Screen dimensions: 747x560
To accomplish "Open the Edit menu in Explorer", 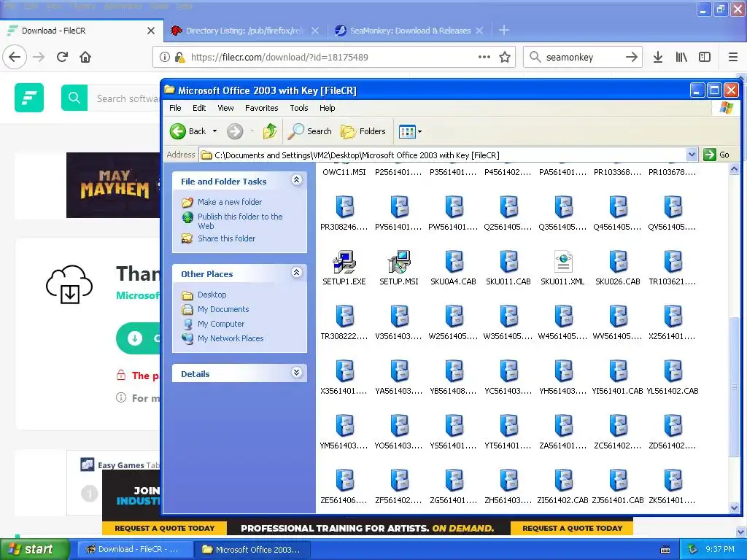I will coord(199,108).
